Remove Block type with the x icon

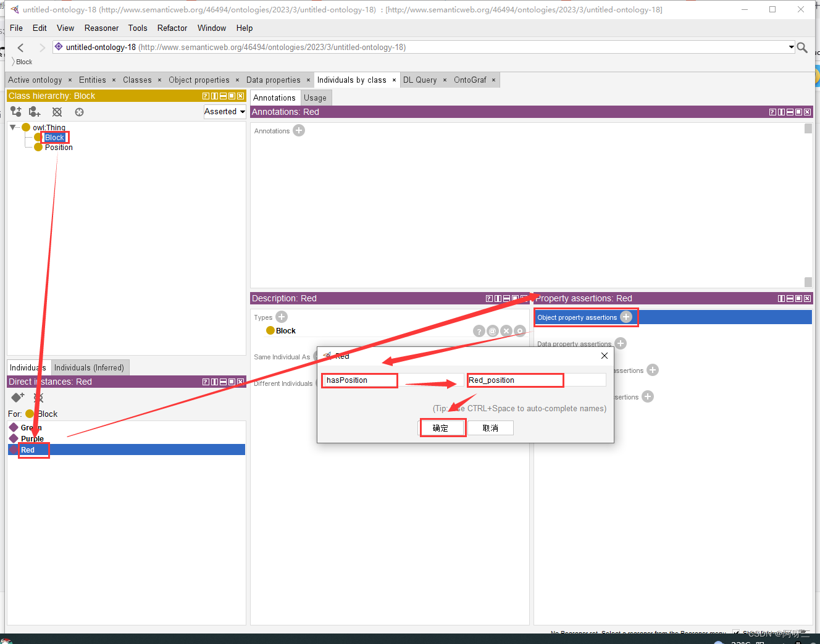coord(506,331)
